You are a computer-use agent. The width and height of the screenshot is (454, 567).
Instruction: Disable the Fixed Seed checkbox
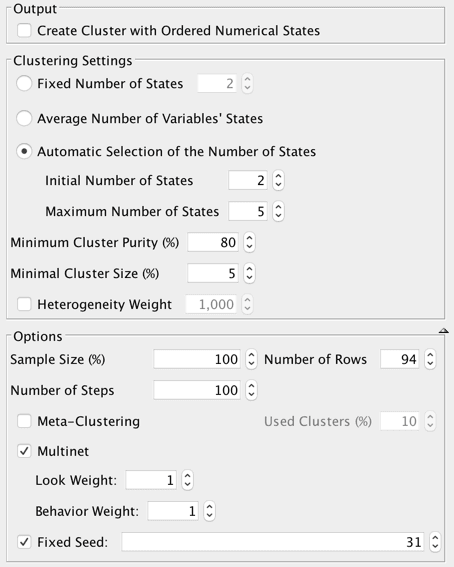pyautogui.click(x=24, y=542)
